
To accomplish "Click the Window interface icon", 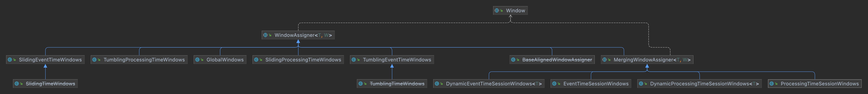I will [x=497, y=10].
